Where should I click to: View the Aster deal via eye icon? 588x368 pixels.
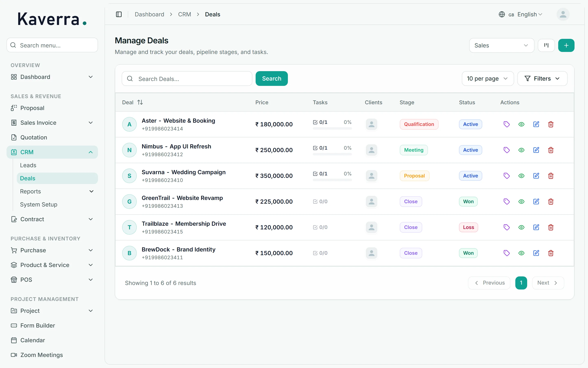[x=521, y=124]
